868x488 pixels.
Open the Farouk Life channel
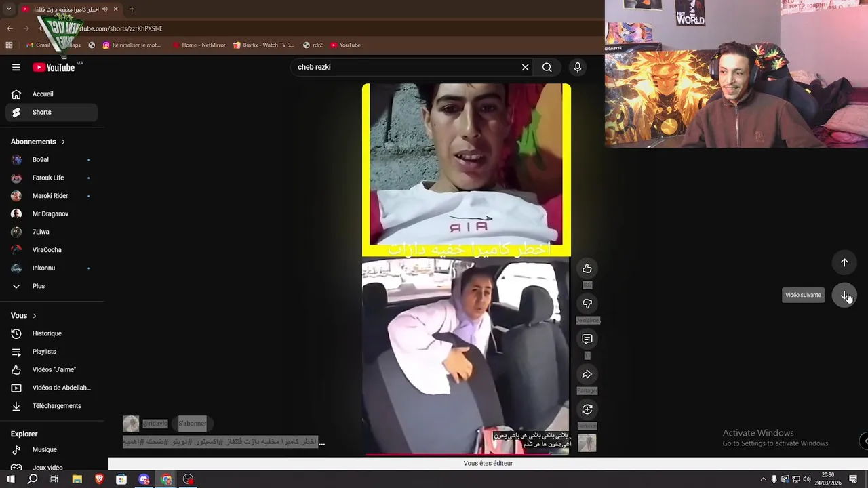pyautogui.click(x=52, y=178)
